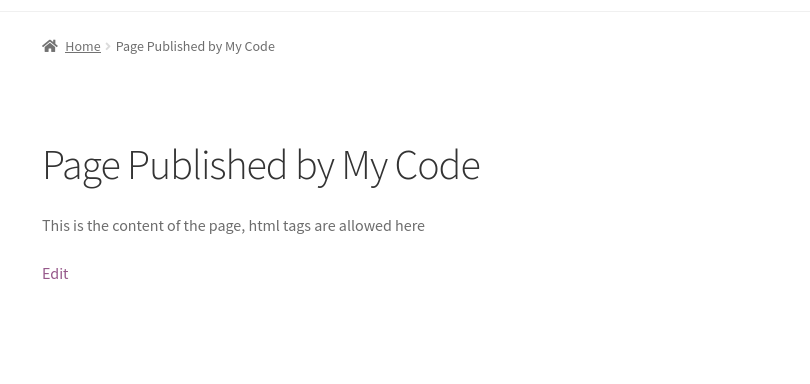This screenshot has height=384, width=810.
Task: Click the word 'My' in the main heading
Action: coord(364,167)
